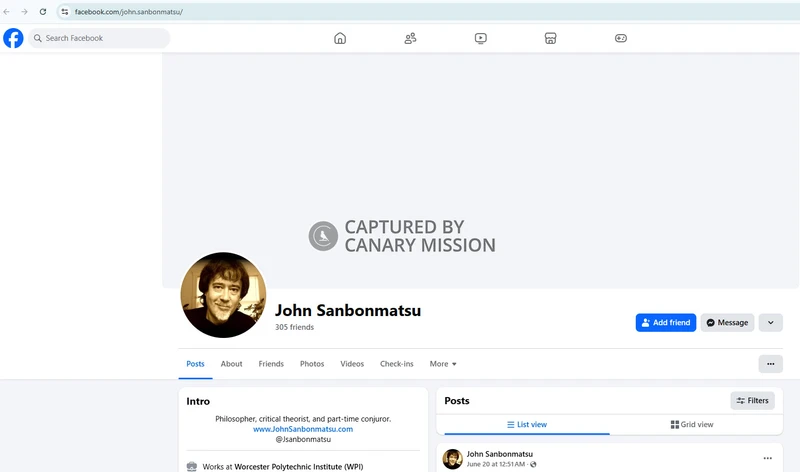Reload the page with refresh icon
The height and width of the screenshot is (472, 800).
(43, 12)
